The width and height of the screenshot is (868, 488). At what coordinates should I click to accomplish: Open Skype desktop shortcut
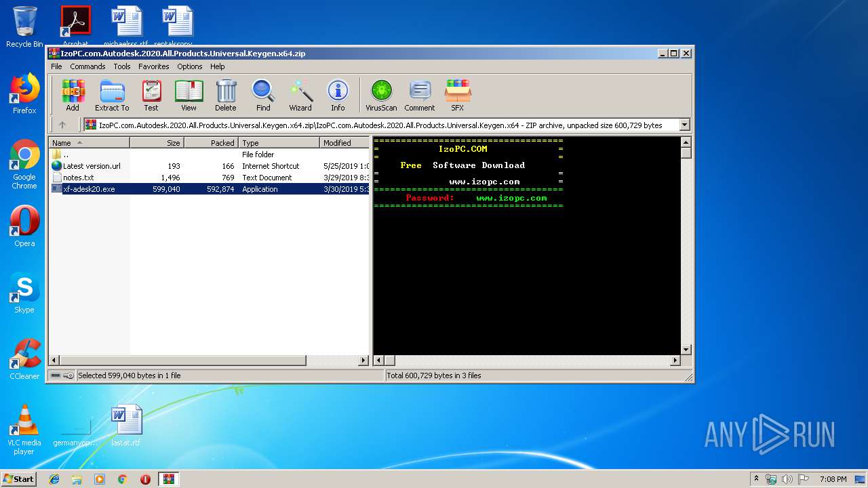click(24, 293)
